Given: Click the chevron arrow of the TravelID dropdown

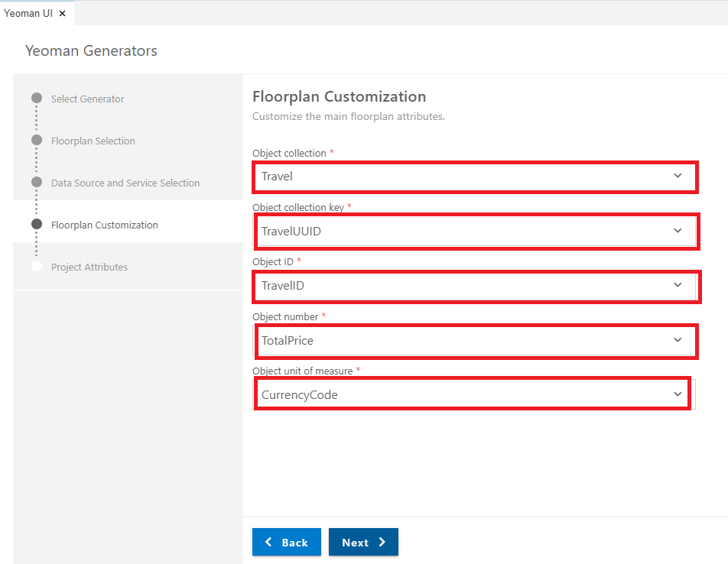Looking at the screenshot, I should coord(678,285).
